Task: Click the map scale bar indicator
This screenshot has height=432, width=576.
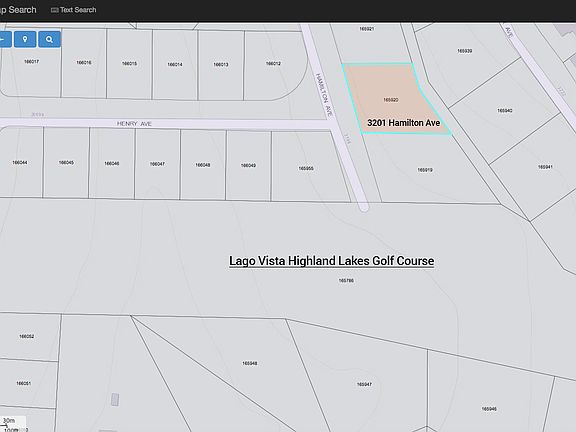Action: [13, 424]
